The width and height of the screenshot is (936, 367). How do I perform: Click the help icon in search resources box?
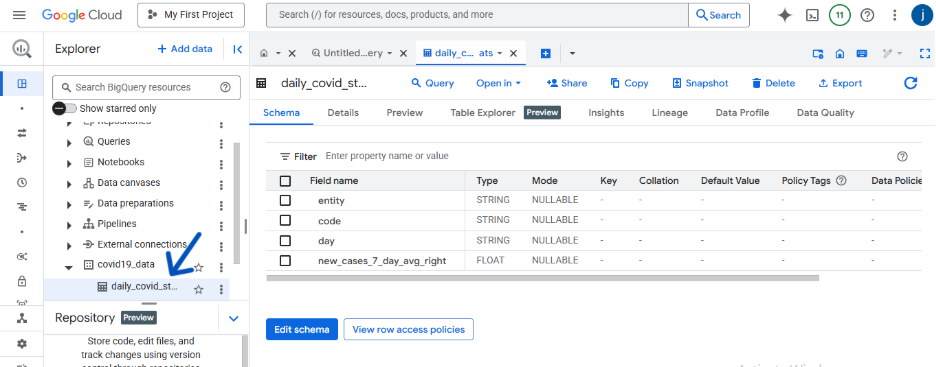pos(225,87)
